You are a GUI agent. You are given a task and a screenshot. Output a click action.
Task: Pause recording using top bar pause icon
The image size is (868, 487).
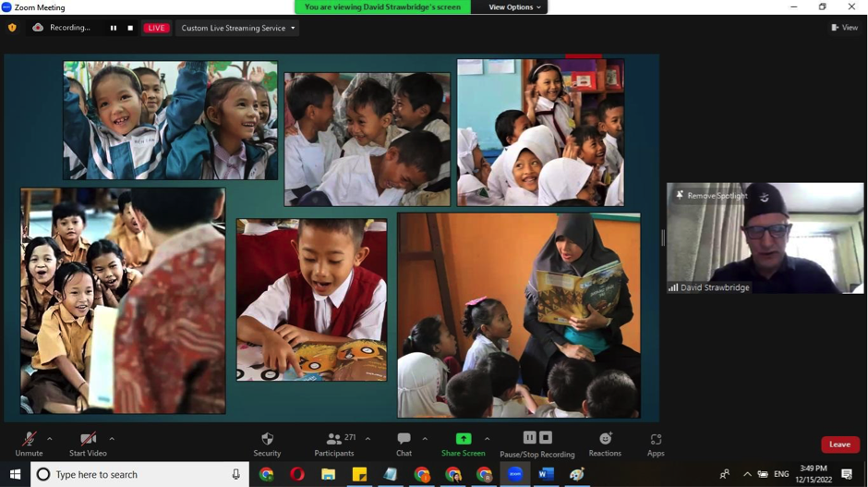(x=114, y=28)
